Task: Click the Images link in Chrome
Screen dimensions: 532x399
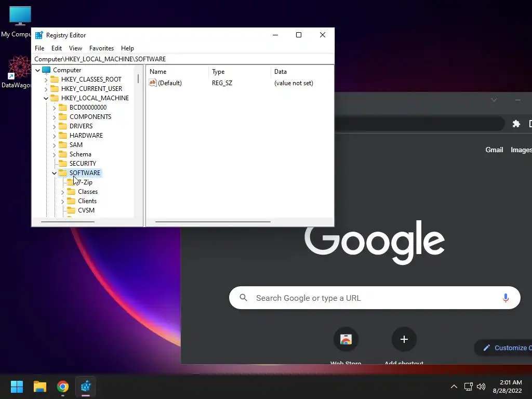Action: [x=521, y=150]
